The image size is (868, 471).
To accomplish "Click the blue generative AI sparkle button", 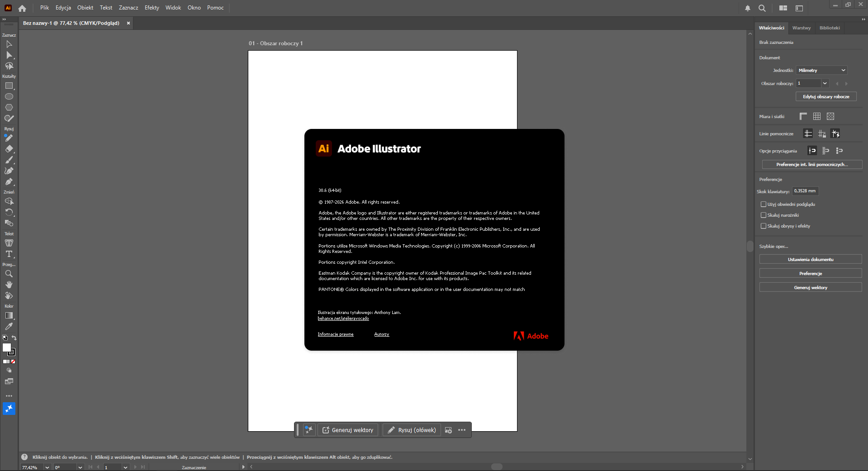I will [x=9, y=409].
